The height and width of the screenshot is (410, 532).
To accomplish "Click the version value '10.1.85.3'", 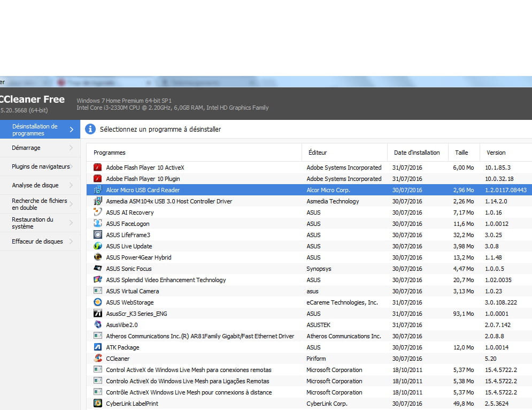I will (498, 168).
